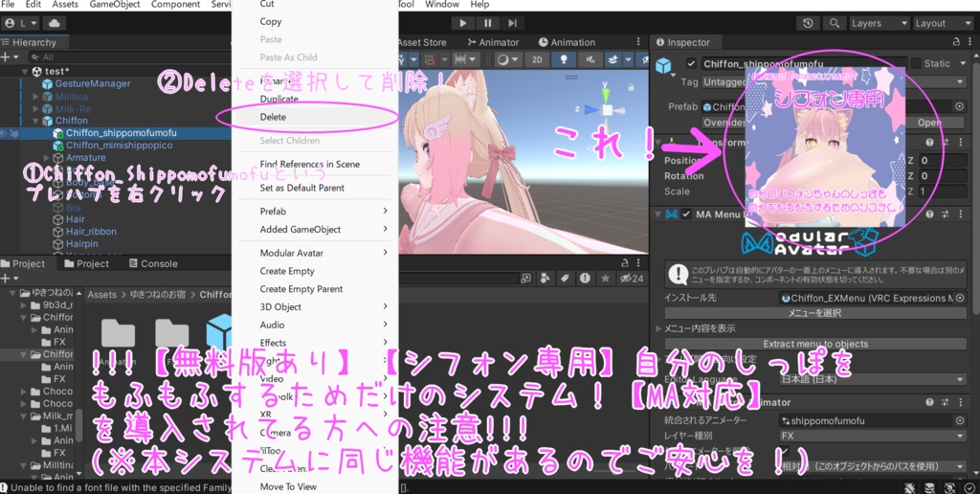Open the Modular Avatar submenu
The width and height of the screenshot is (980, 494).
point(315,254)
